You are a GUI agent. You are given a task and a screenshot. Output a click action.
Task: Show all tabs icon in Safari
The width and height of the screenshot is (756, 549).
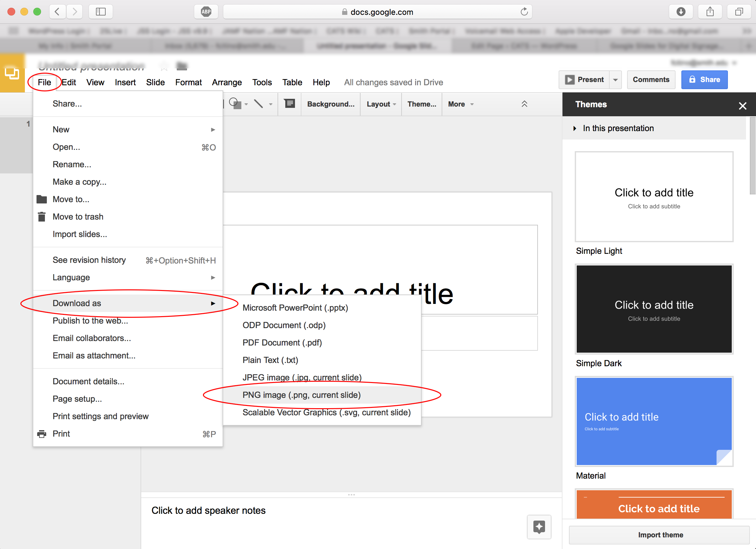coord(739,12)
